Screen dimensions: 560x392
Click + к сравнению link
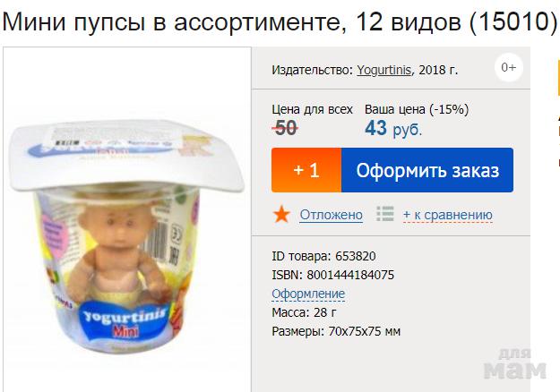pos(447,215)
